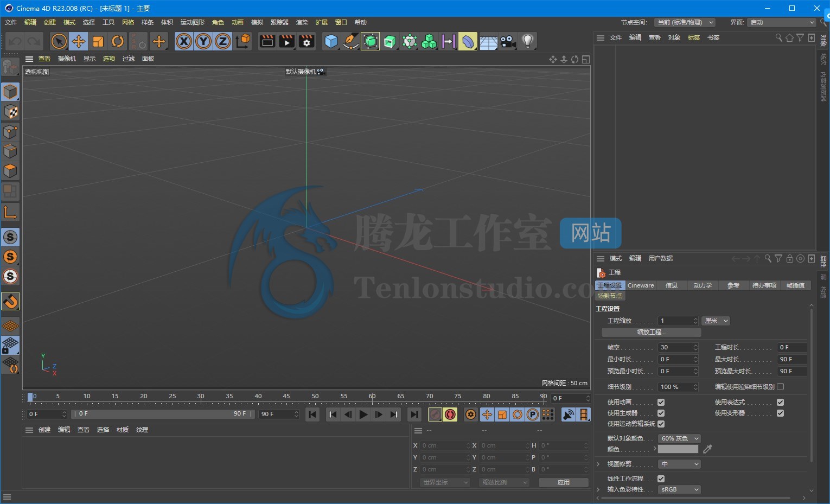Expand the 视图修剪 disclosure arrow

click(598, 464)
